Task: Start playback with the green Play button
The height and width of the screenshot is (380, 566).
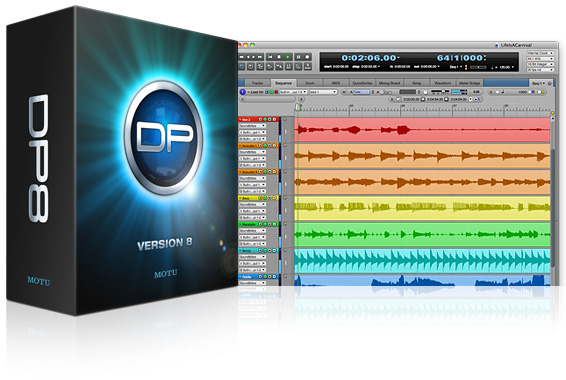Action: coord(287,57)
